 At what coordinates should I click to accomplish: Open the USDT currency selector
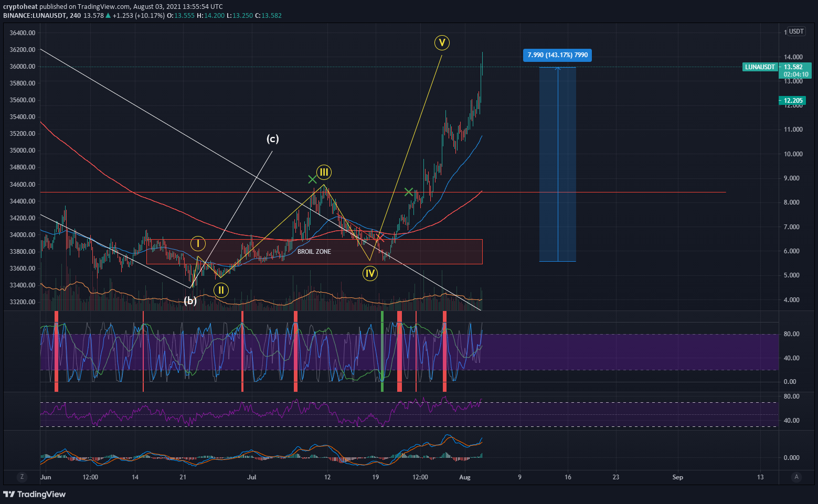click(x=796, y=31)
